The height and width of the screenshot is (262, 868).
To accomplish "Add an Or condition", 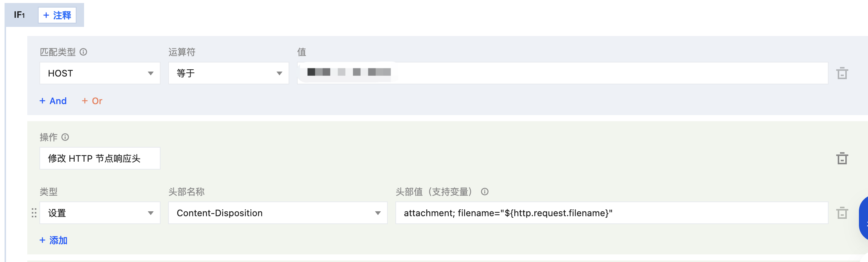I will point(92,101).
